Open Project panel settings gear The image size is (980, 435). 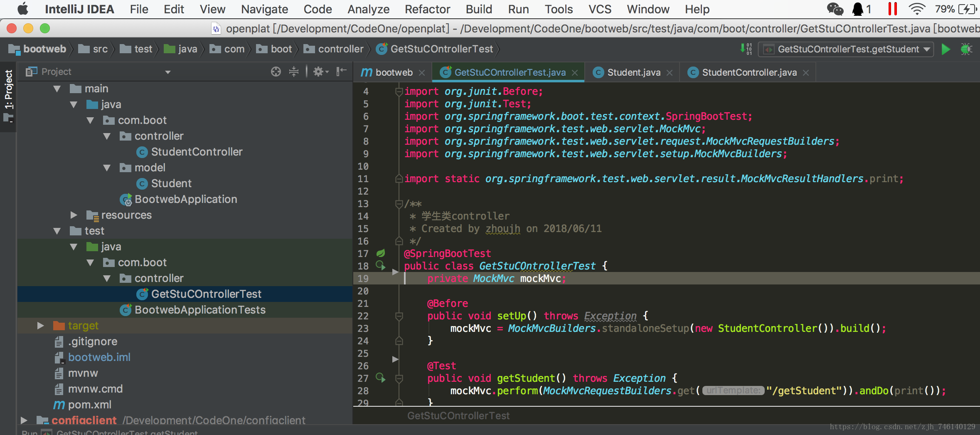click(x=320, y=72)
